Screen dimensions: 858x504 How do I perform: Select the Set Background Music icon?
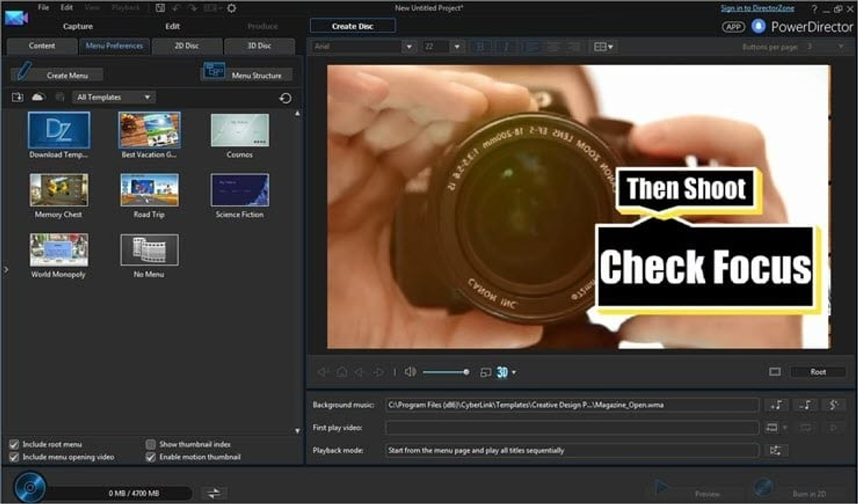pos(775,405)
